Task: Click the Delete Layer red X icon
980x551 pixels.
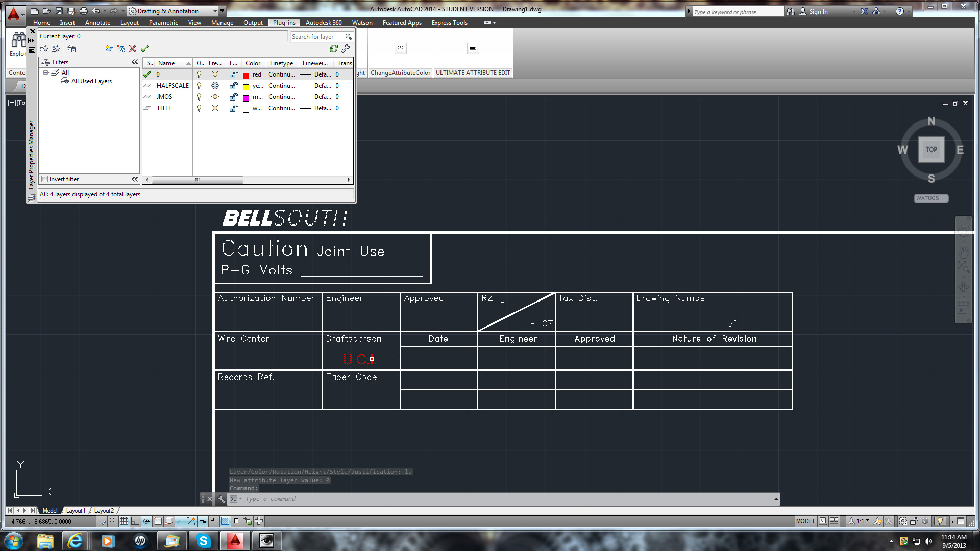Action: click(133, 48)
